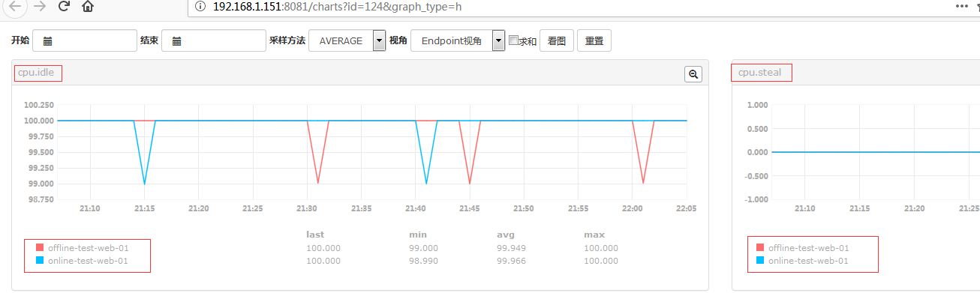
Task: Toggle online-test-web-01 series in cpu.idle legend
Action: point(82,261)
